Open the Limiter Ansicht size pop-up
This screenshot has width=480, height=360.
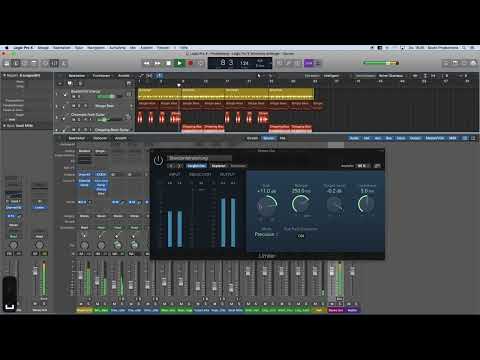(363, 166)
